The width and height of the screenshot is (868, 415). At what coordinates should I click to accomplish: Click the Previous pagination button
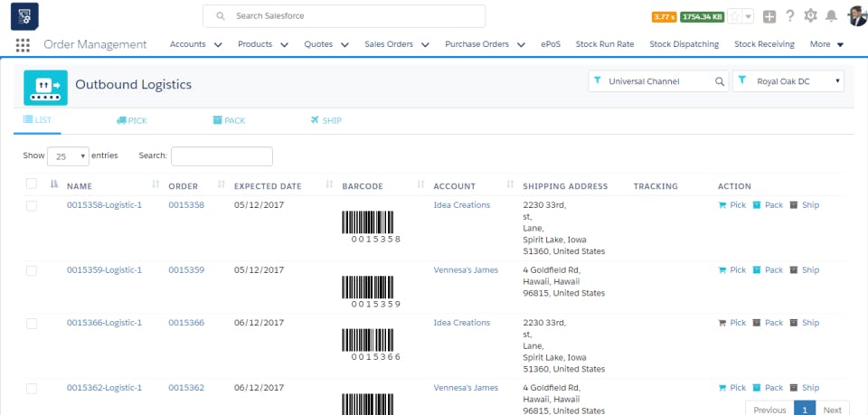(769, 410)
